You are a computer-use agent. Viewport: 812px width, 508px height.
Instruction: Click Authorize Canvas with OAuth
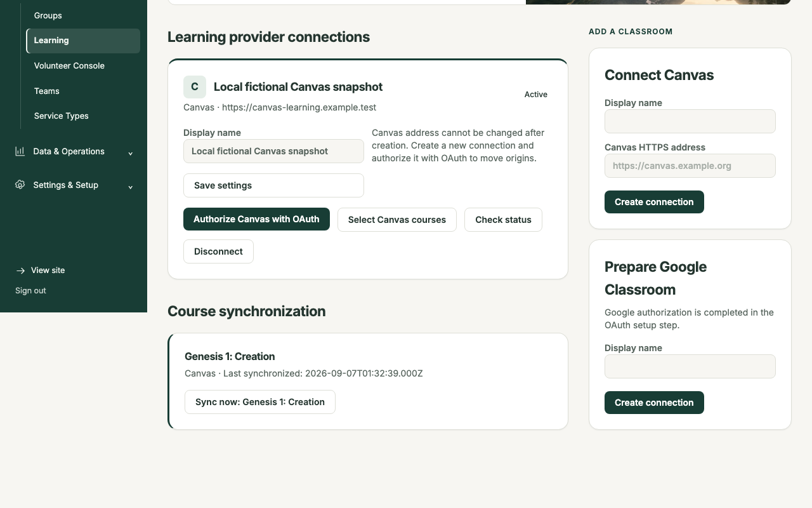pos(256,219)
